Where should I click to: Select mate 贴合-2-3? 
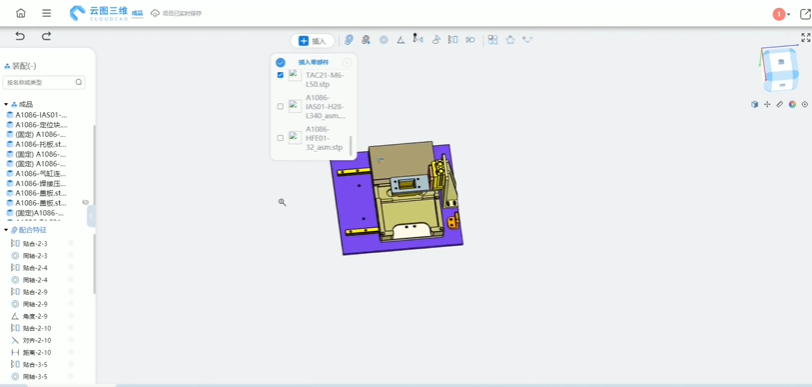pyautogui.click(x=35, y=243)
